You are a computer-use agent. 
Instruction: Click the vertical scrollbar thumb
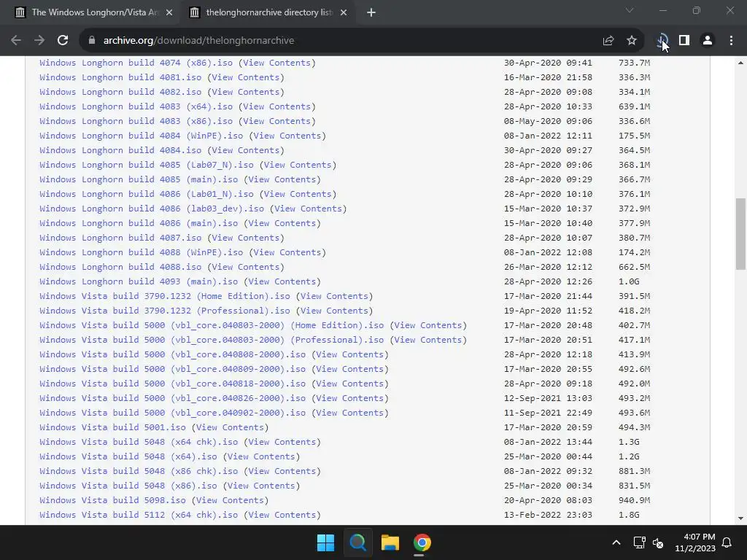[740, 234]
